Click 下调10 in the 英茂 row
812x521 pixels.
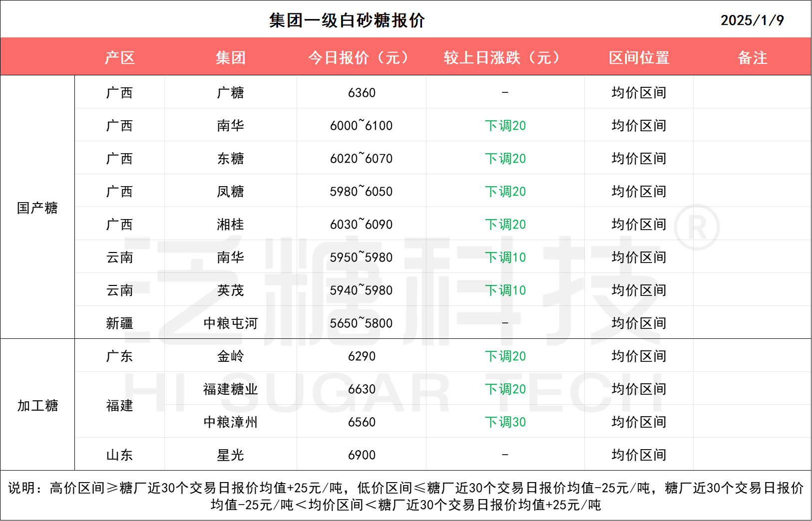point(505,290)
